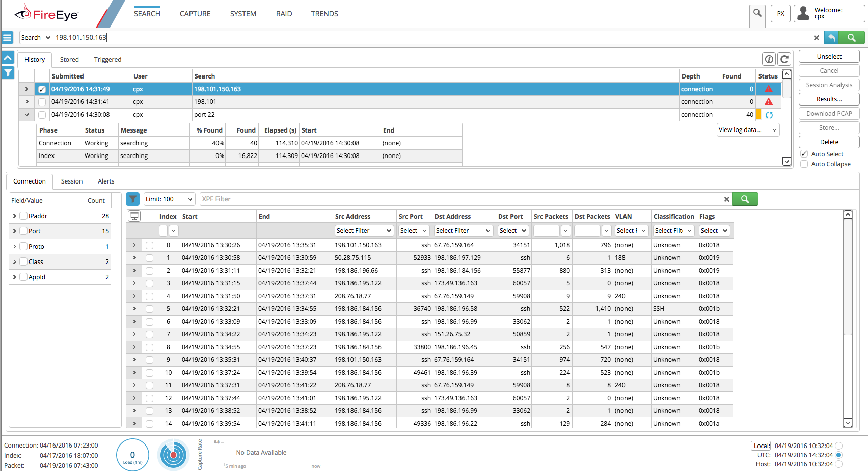
Task: Refresh the search history list
Action: click(x=784, y=59)
